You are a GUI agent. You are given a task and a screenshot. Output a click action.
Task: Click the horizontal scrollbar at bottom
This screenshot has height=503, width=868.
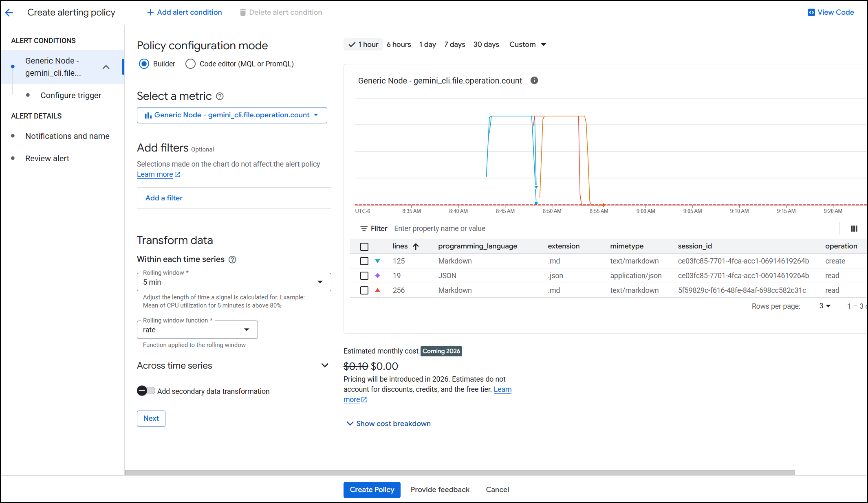pos(460,472)
